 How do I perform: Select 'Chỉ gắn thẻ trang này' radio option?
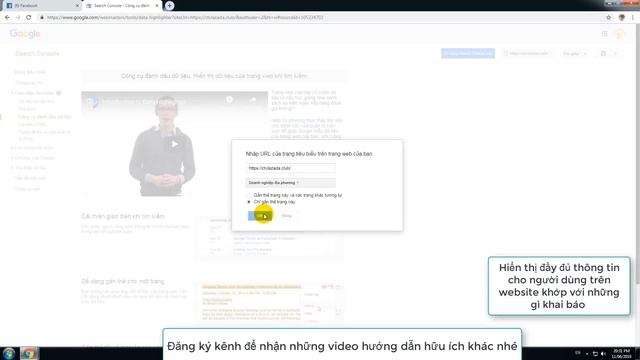271,202
